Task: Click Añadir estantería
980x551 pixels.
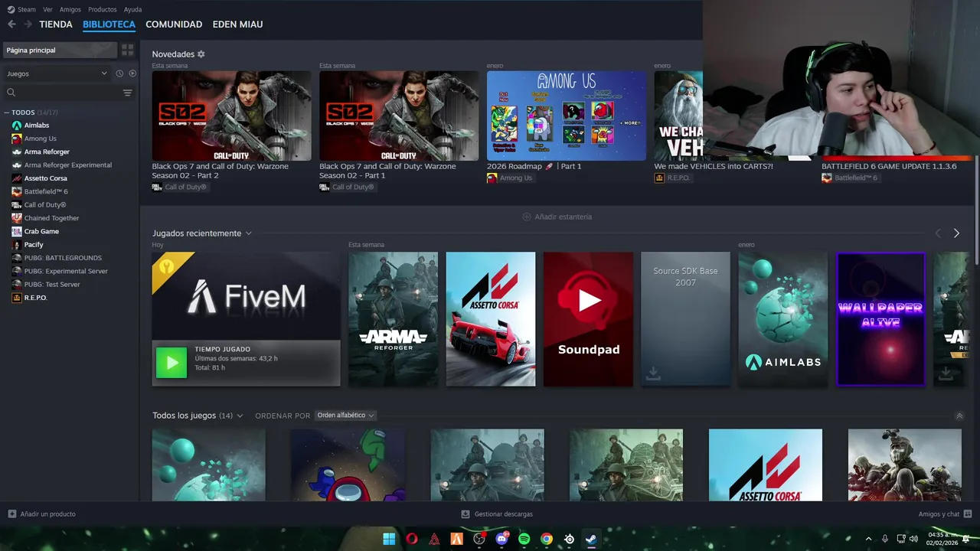Action: (x=557, y=217)
